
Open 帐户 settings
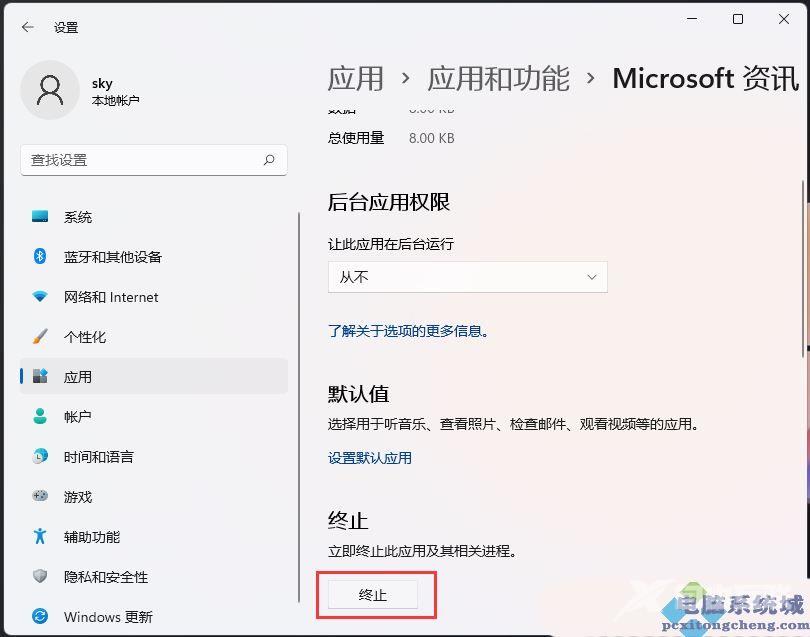tap(153, 416)
